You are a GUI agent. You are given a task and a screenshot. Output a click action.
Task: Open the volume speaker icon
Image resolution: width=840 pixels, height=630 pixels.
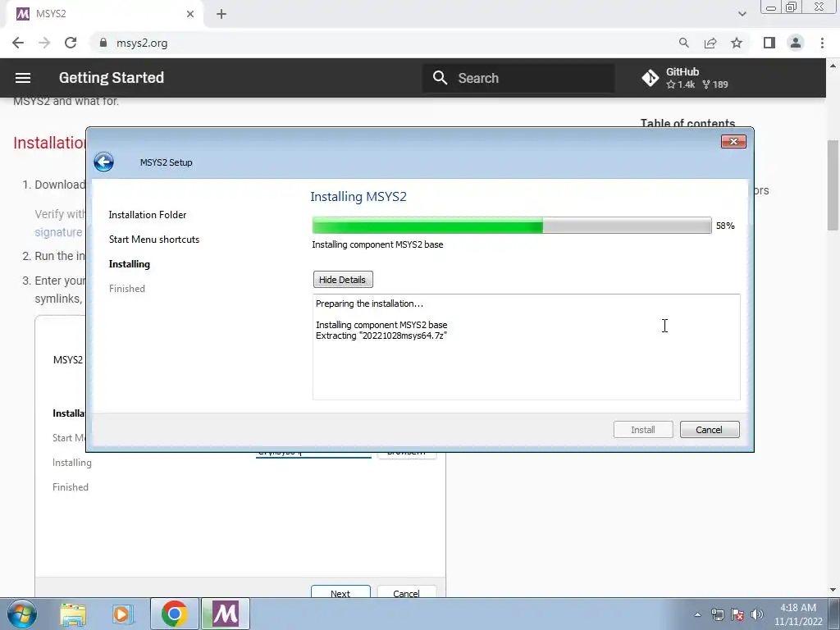(757, 614)
